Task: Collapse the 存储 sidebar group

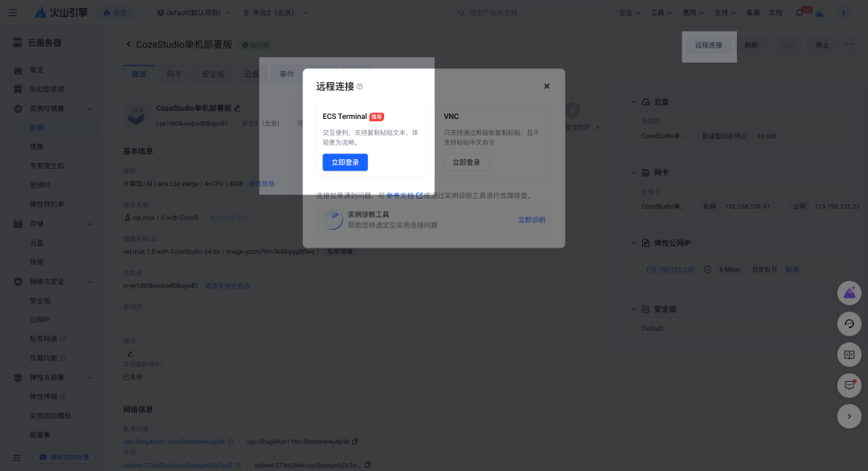Action: pyautogui.click(x=90, y=224)
